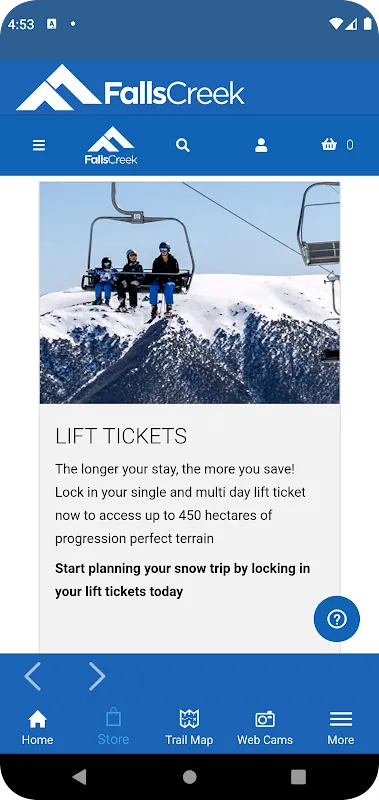Click the LIFT TICKETS heading
379x800 pixels.
click(x=121, y=436)
